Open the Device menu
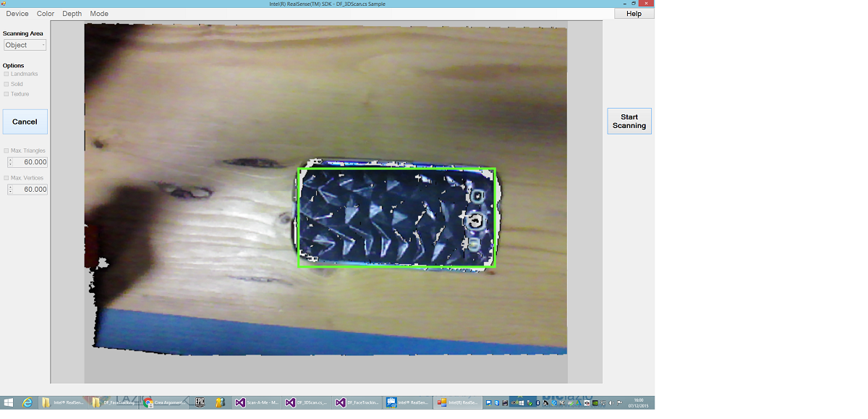868x419 pixels. (x=17, y=13)
